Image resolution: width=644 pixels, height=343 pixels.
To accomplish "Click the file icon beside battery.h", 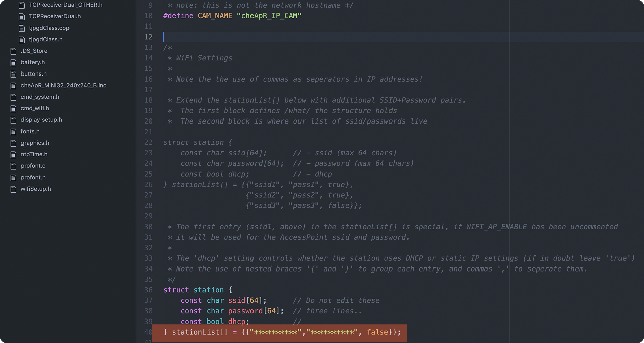I will tap(13, 62).
